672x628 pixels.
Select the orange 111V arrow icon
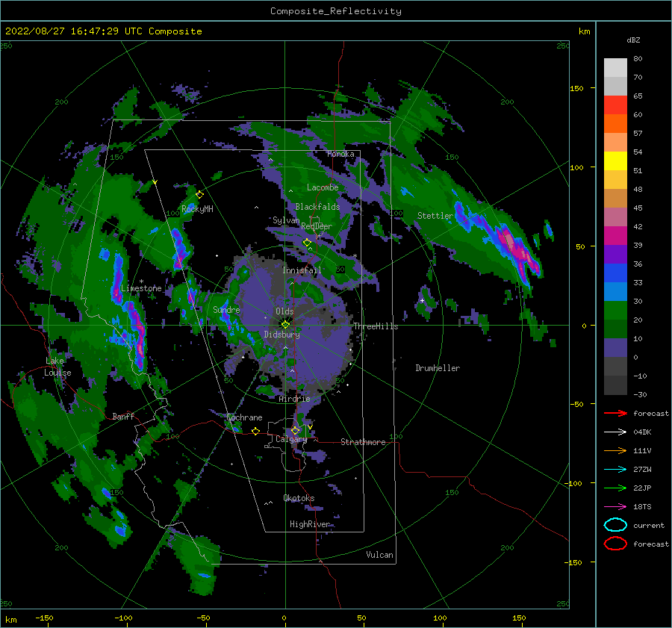[x=615, y=450]
